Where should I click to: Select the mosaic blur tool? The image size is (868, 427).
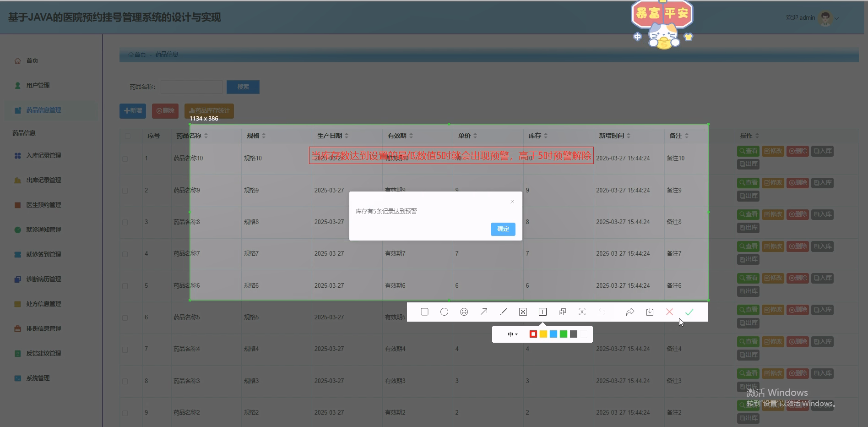(x=523, y=312)
